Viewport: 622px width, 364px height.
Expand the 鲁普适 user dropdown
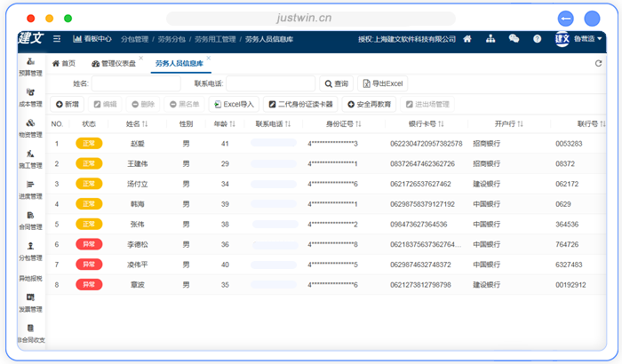point(587,39)
